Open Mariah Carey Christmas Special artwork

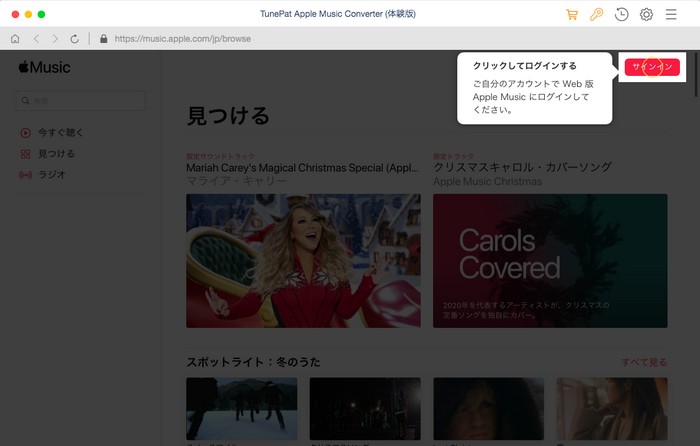click(303, 261)
